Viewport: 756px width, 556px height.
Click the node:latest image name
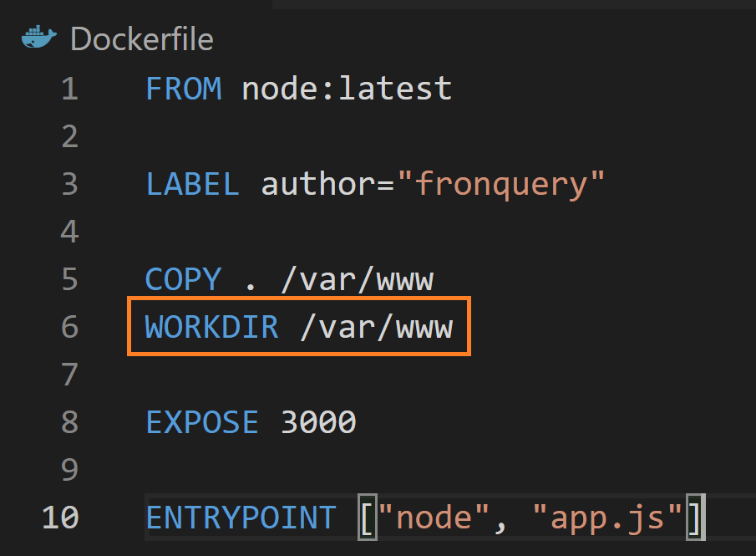pos(347,89)
